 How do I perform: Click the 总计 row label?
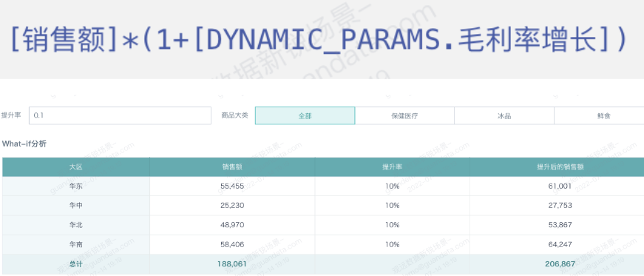[x=76, y=264]
